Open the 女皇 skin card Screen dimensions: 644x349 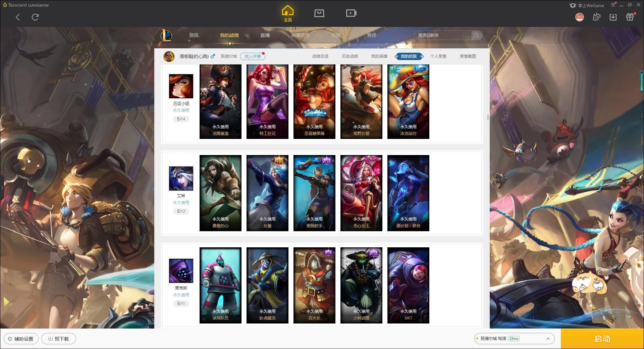point(267,193)
